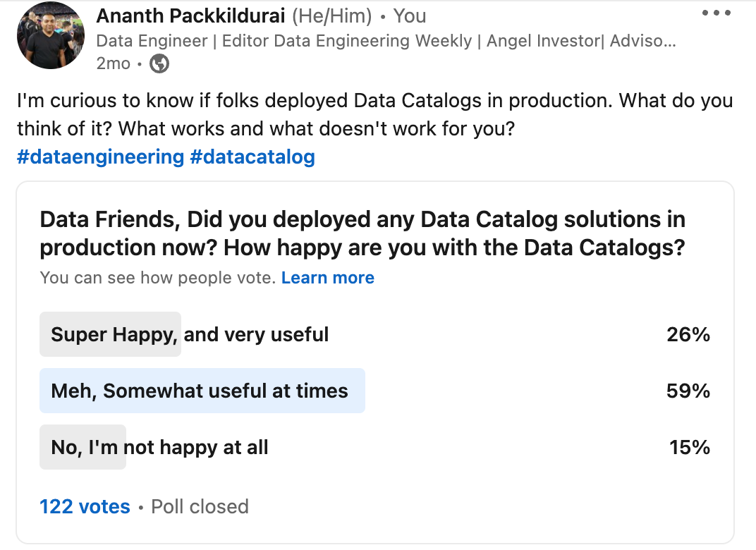Click the 15% result value
The width and height of the screenshot is (756, 550).
[x=688, y=447]
